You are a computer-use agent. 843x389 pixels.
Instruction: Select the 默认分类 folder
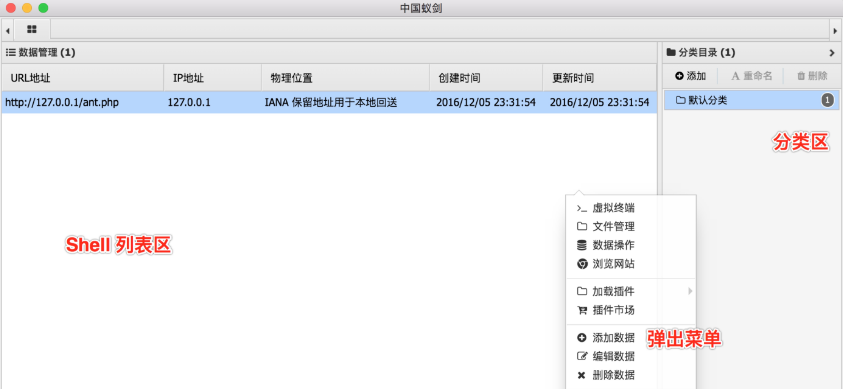click(x=751, y=100)
